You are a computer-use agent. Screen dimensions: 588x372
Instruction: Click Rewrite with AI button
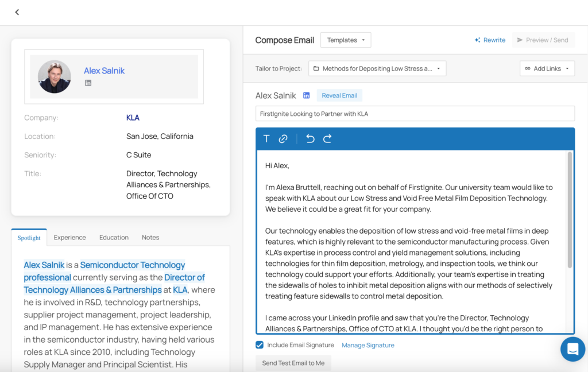490,40
